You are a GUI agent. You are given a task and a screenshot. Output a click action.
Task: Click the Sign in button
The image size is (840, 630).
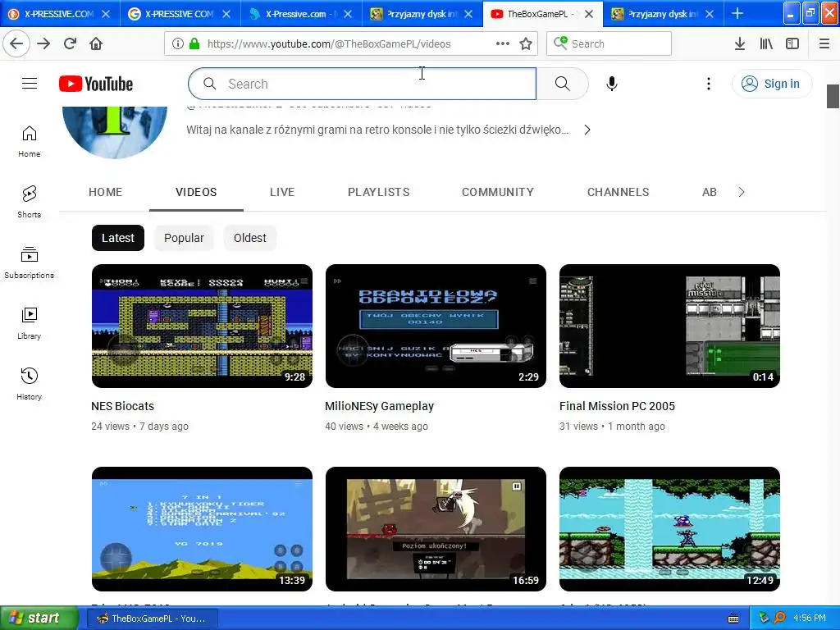[x=772, y=84]
